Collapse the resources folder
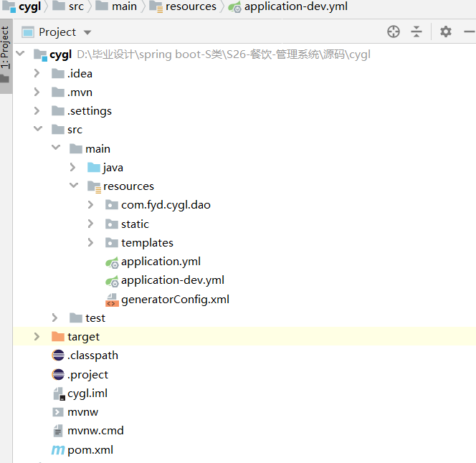This screenshot has height=463, width=476. [x=72, y=186]
